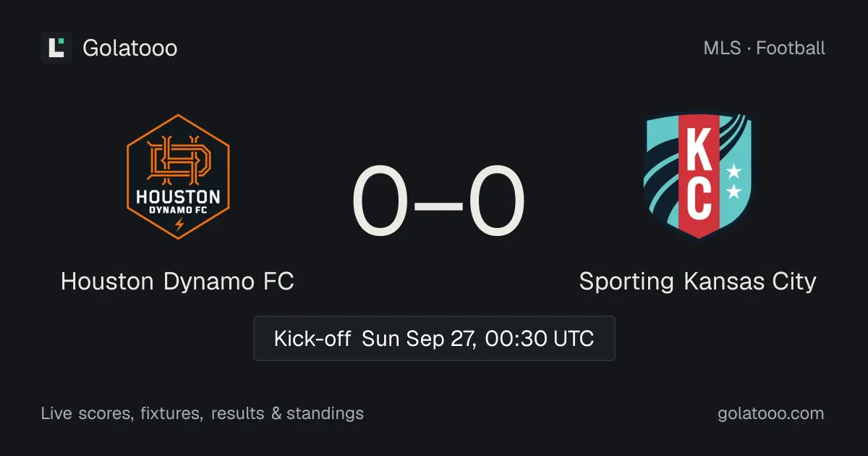This screenshot has height=456, width=868.
Task: Click the Golatooo green L logo icon
Action: [x=56, y=48]
